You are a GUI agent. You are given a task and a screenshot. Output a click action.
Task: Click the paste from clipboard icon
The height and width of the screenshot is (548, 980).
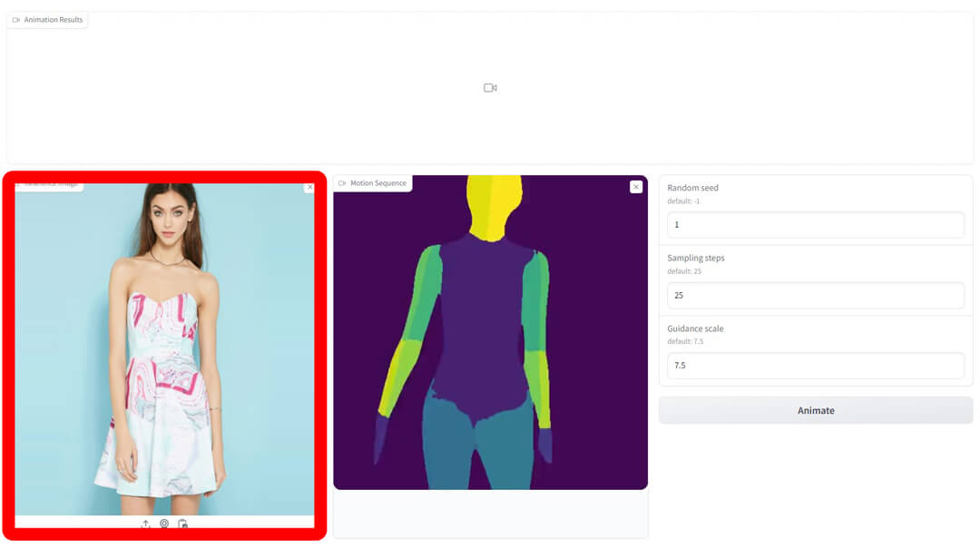(x=182, y=524)
